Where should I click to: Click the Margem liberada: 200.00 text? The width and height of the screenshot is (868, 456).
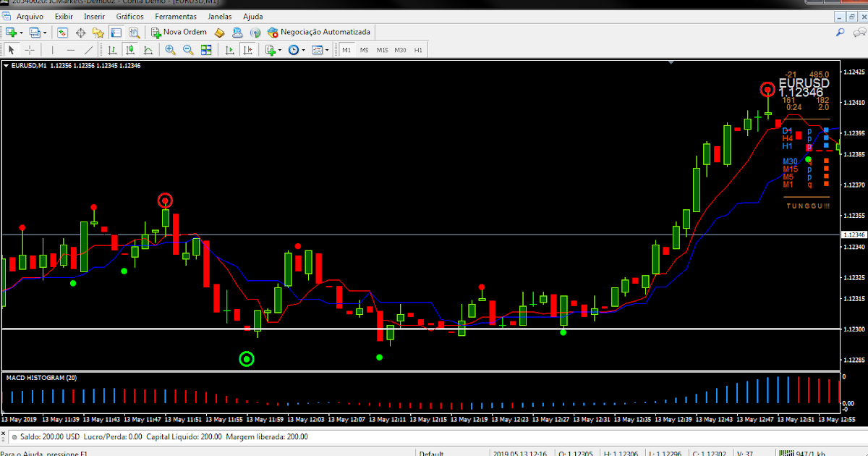[x=267, y=436]
